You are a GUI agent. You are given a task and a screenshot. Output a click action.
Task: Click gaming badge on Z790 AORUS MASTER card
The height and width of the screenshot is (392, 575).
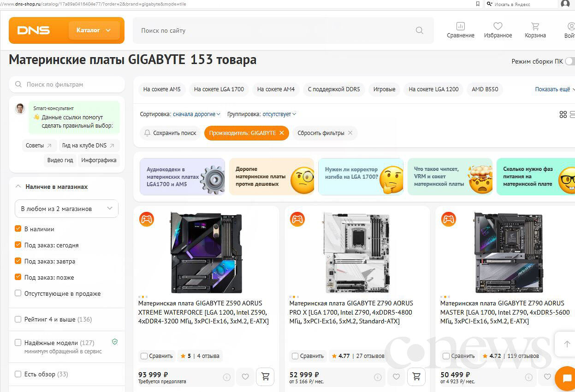click(x=449, y=219)
